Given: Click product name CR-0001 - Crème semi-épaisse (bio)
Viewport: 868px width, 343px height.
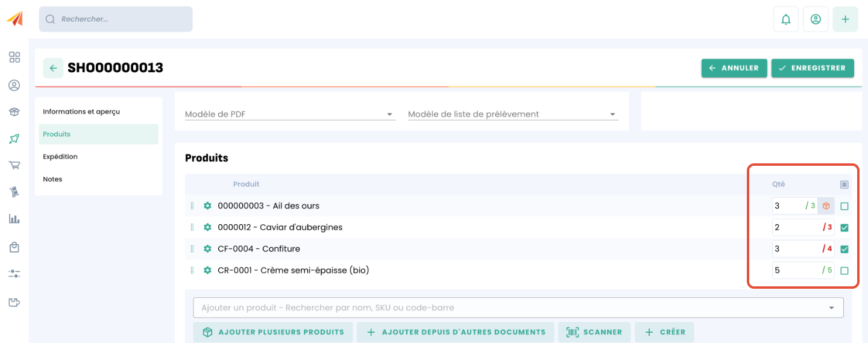Looking at the screenshot, I should click(293, 270).
